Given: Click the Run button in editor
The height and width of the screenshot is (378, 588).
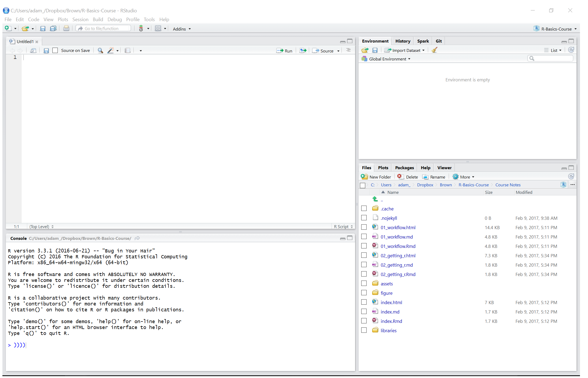Looking at the screenshot, I should pos(285,51).
